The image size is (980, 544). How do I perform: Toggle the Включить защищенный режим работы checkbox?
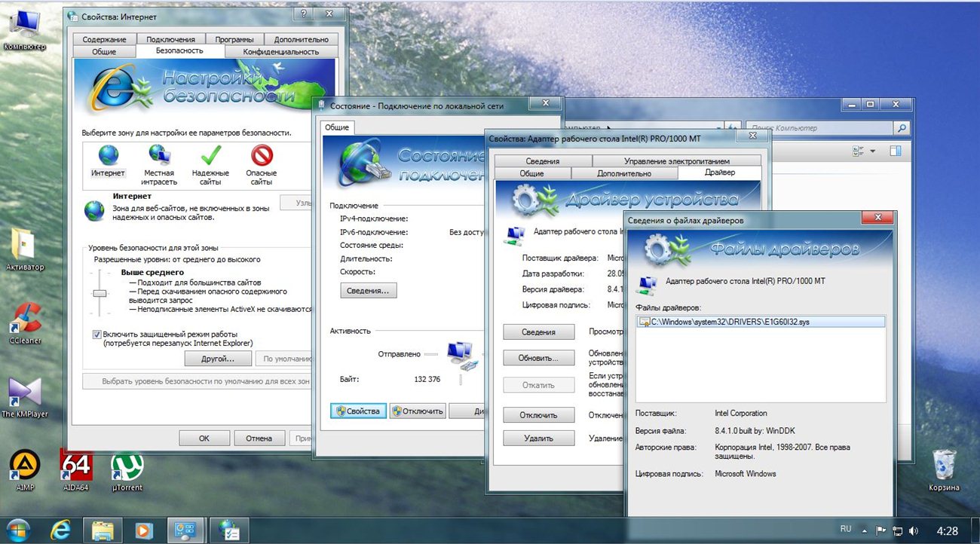click(96, 334)
